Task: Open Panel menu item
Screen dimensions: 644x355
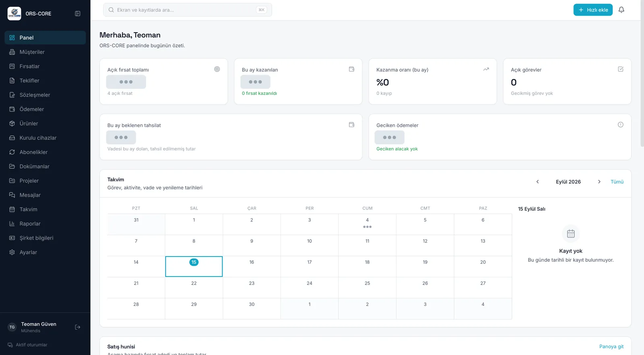Action: pyautogui.click(x=45, y=38)
